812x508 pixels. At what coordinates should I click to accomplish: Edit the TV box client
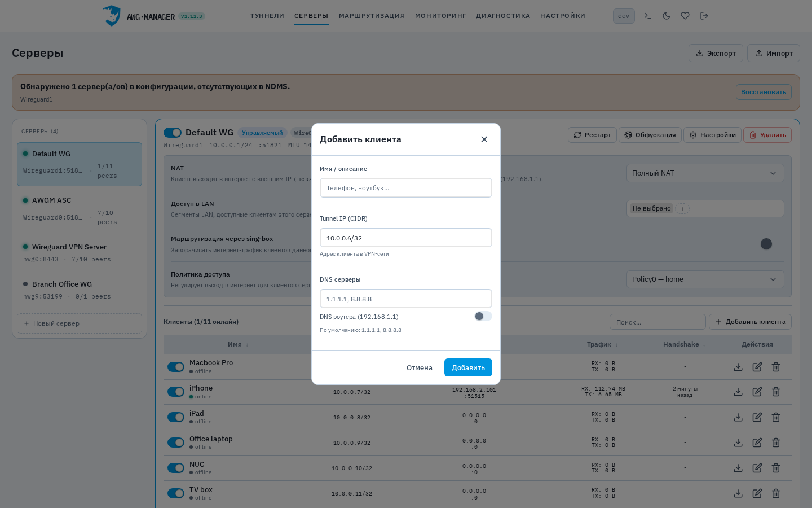[x=757, y=493]
